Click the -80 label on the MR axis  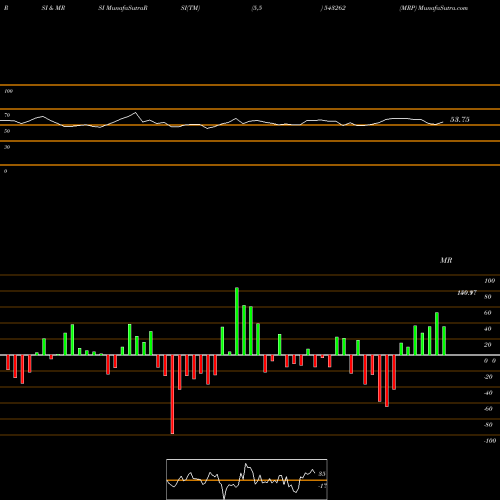[x=488, y=425]
